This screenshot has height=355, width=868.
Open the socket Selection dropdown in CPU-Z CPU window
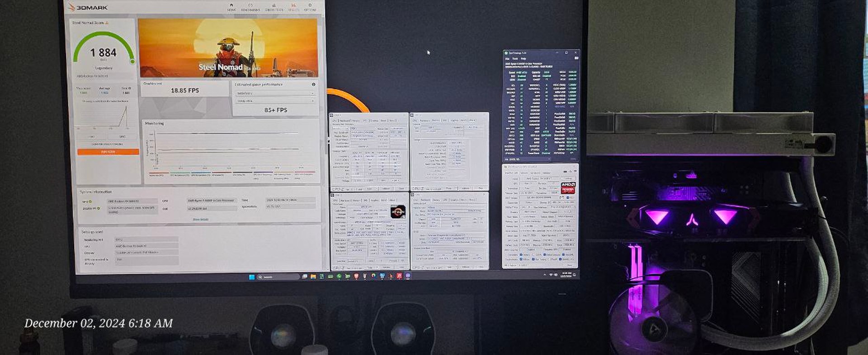[356, 261]
